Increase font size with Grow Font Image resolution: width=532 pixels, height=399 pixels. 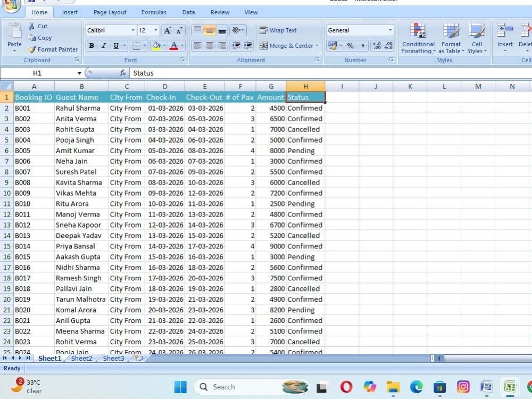167,30
